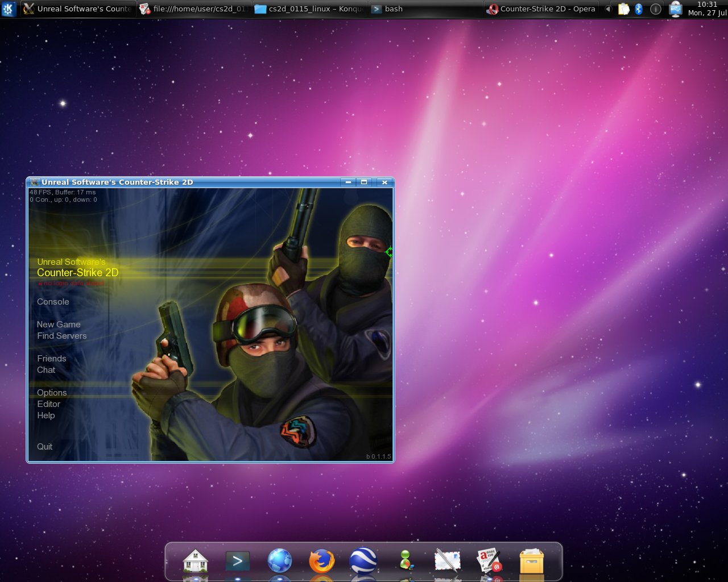Switch to Counter-Strike 2D Opera taskbar entry

point(541,9)
